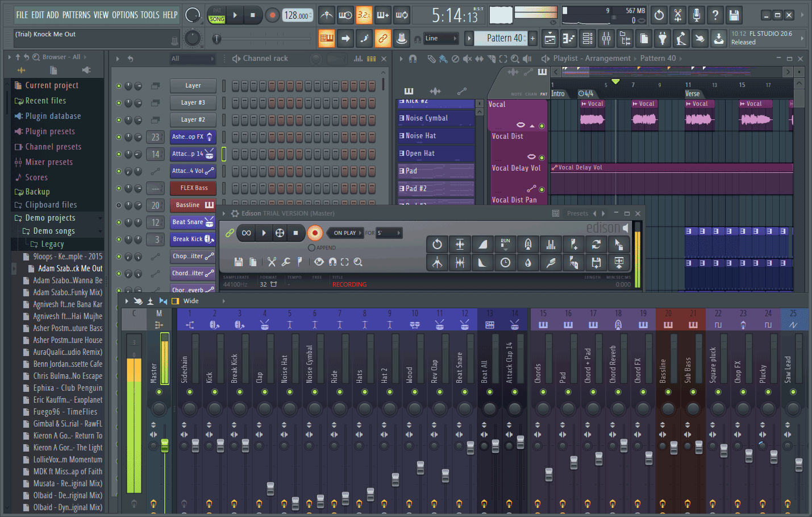Image resolution: width=812 pixels, height=517 pixels.
Task: Click Edison save sample floppy icon
Action: click(239, 262)
